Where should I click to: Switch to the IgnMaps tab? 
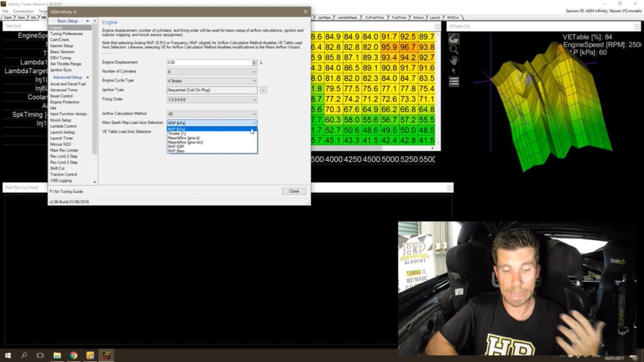324,17
